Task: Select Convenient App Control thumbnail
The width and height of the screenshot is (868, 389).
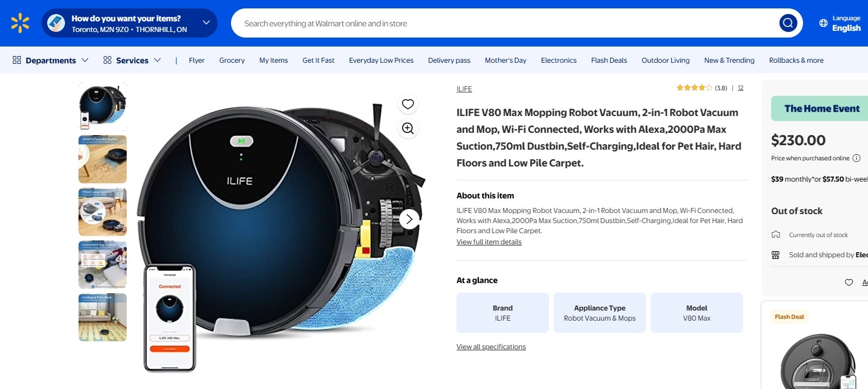Action: [x=103, y=265]
